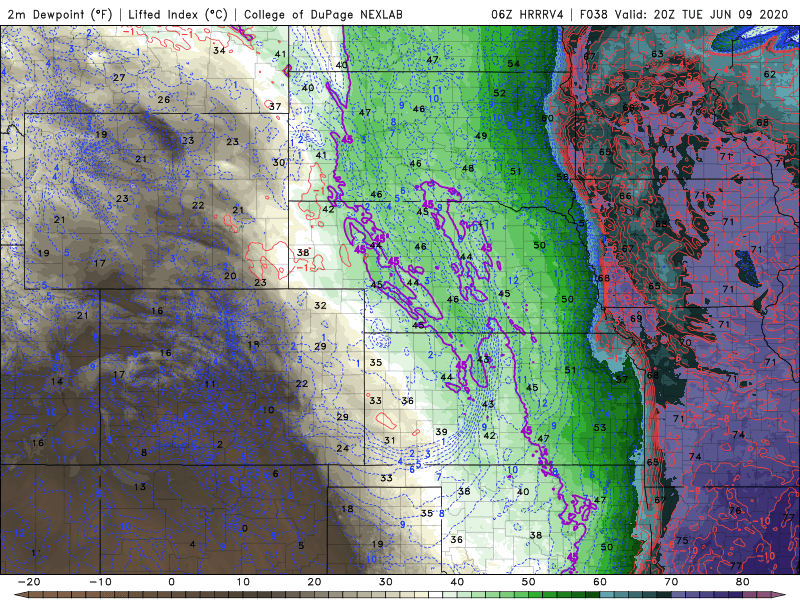The image size is (800, 600).
Task: Click the dewpoint value '54' on the map
Action: pyautogui.click(x=513, y=64)
